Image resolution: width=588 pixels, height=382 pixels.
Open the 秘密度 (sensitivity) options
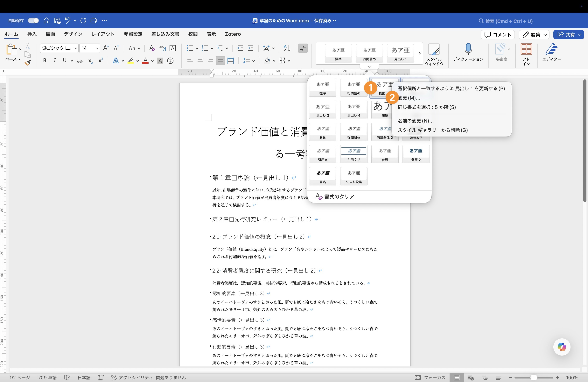coord(501,53)
